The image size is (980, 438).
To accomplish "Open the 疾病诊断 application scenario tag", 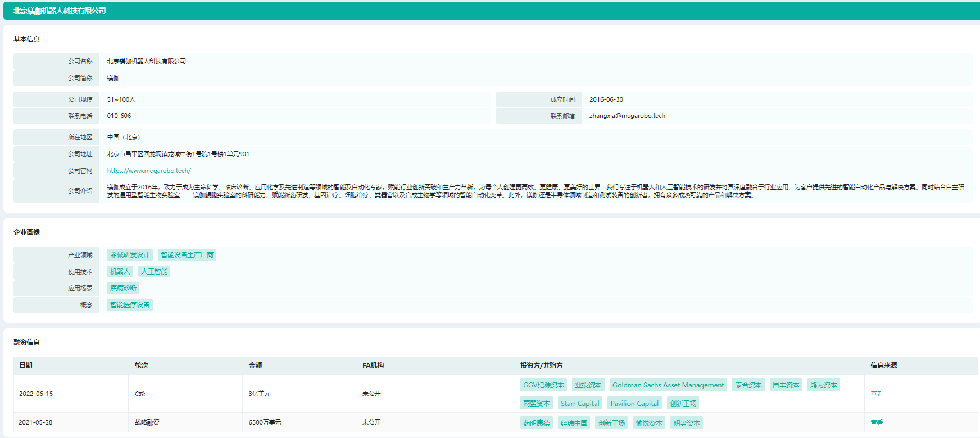I will pyautogui.click(x=123, y=288).
